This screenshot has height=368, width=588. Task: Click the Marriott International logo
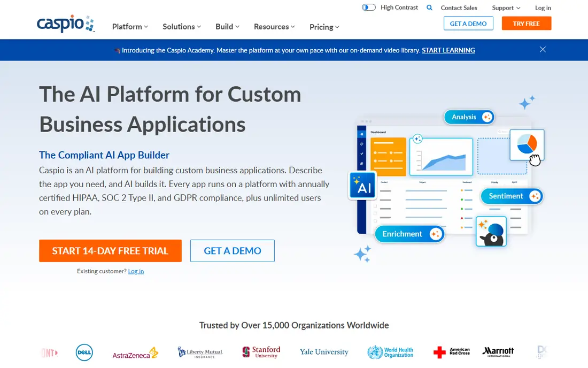498,351
